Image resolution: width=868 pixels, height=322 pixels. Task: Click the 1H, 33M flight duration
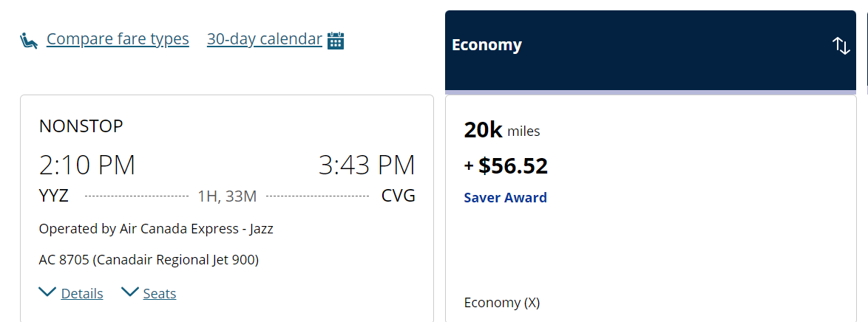[x=227, y=196]
